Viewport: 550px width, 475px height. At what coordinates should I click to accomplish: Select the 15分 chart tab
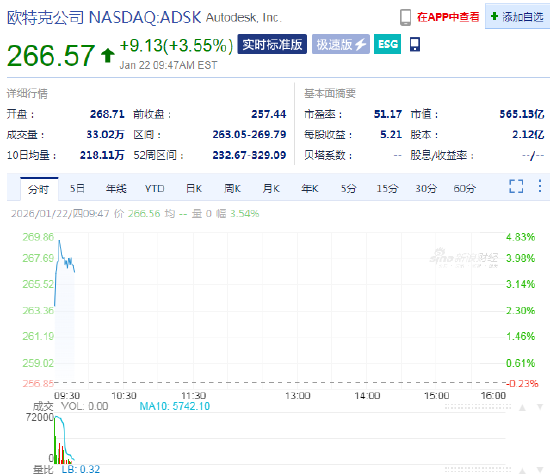click(387, 189)
